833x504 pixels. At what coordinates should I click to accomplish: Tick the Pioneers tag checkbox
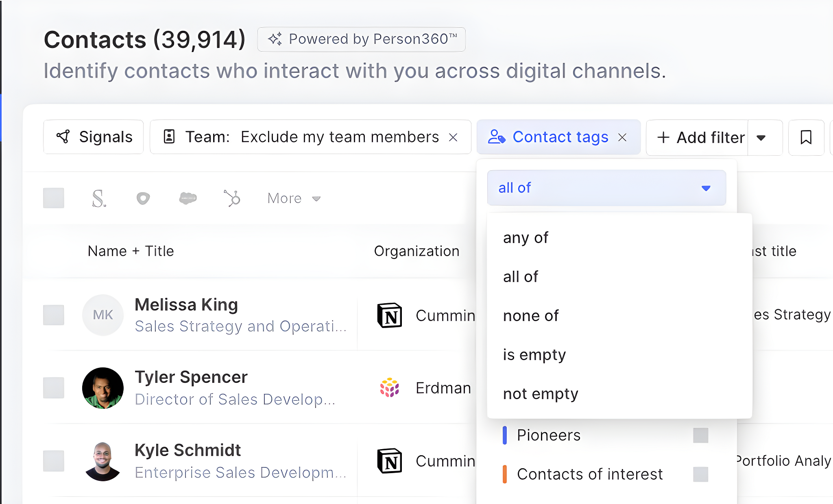(700, 435)
